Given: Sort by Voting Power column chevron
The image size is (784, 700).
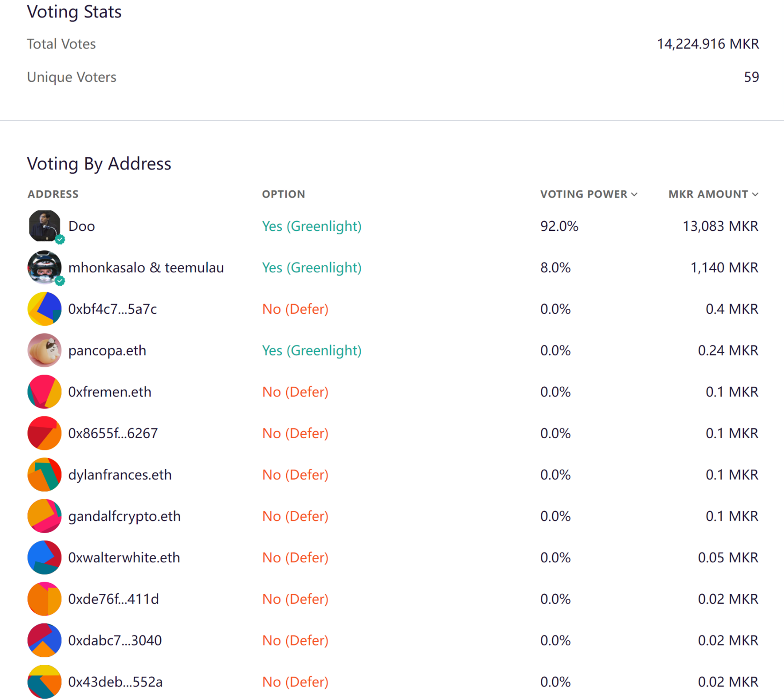Looking at the screenshot, I should click(634, 194).
